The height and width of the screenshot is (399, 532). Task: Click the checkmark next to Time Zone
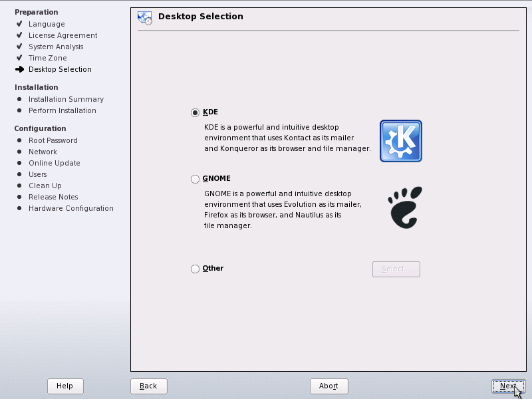[19, 58]
